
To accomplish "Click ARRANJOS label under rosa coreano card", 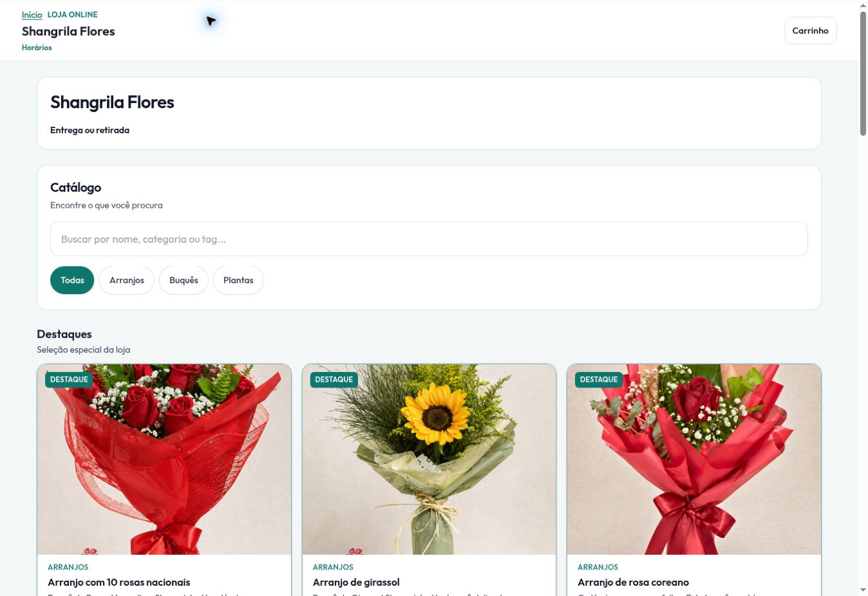I will tap(598, 567).
